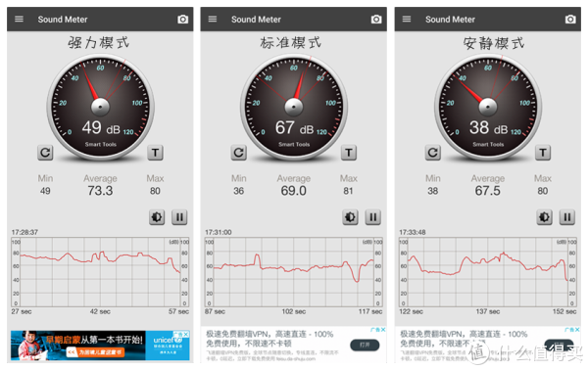This screenshot has width=588, height=370.
Task: Click the 打开 button on VPN ad
Action: tap(365, 345)
